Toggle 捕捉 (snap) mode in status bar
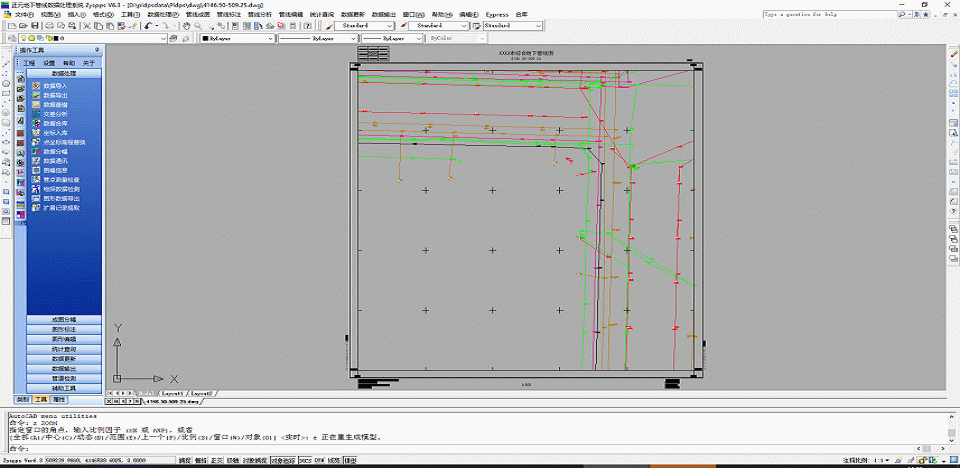The width and height of the screenshot is (960, 468). (184, 461)
